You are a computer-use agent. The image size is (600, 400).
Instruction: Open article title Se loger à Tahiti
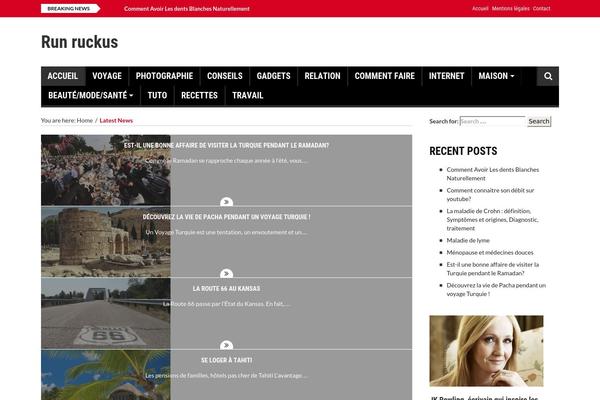226,360
